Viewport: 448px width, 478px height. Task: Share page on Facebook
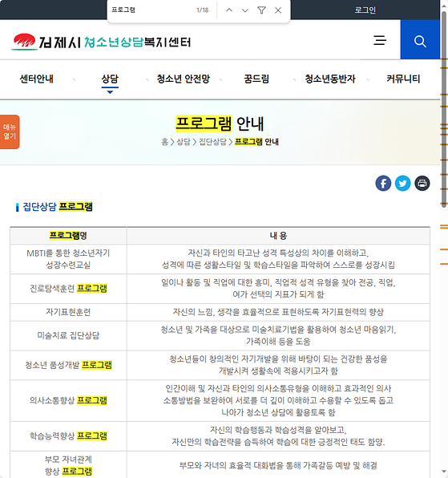tap(383, 184)
